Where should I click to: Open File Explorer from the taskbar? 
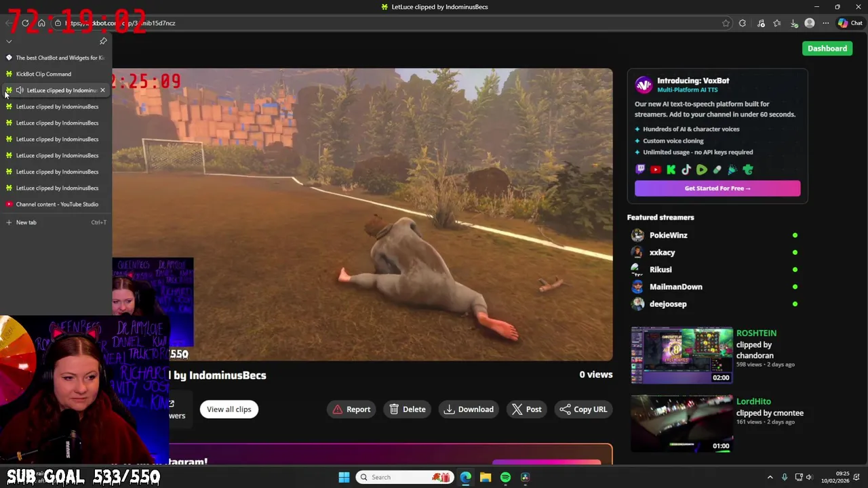click(x=486, y=477)
